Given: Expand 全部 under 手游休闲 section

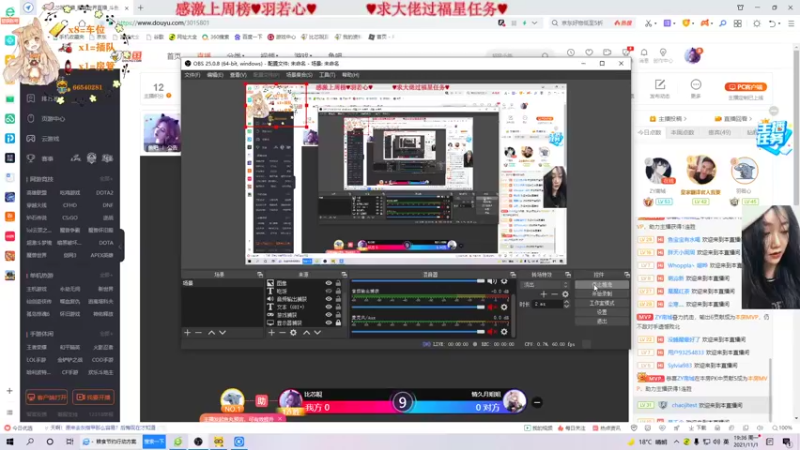Looking at the screenshot, I should (106, 334).
